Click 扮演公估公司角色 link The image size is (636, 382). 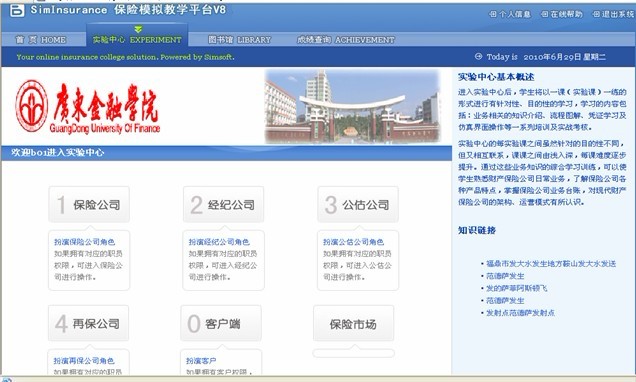[353, 242]
